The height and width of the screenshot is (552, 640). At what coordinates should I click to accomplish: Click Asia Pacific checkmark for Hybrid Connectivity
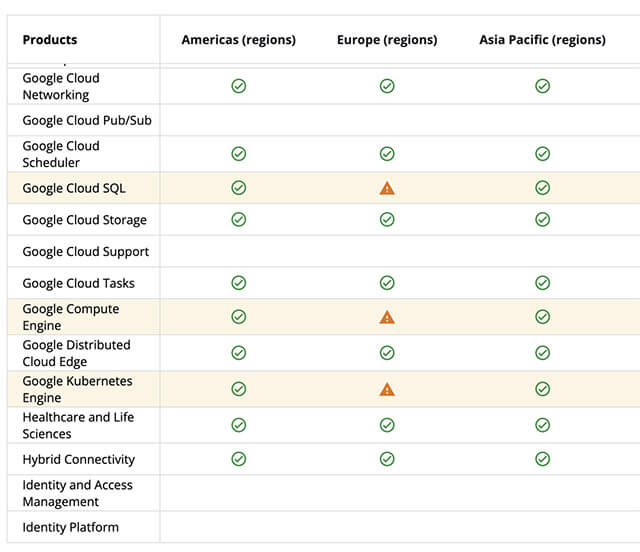click(542, 459)
